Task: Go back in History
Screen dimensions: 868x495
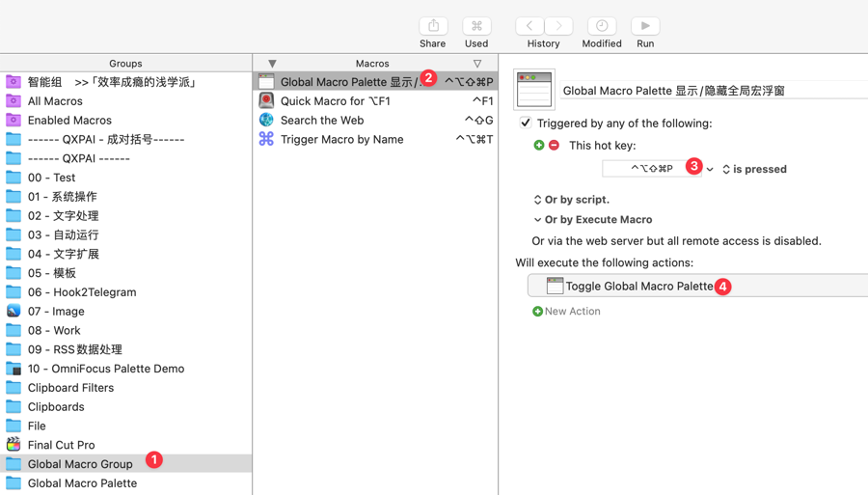Action: click(x=529, y=26)
